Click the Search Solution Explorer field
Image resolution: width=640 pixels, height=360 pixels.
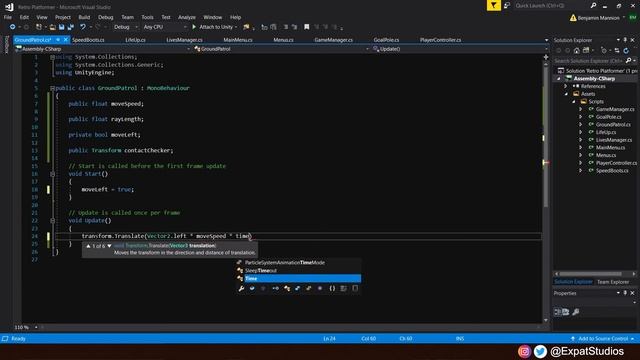pos(589,60)
